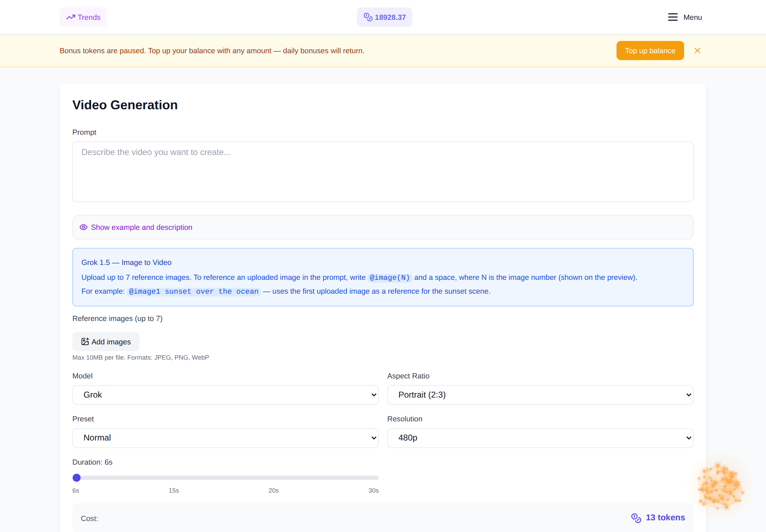
Task: Click the orange network orb widget
Action: pos(720,487)
